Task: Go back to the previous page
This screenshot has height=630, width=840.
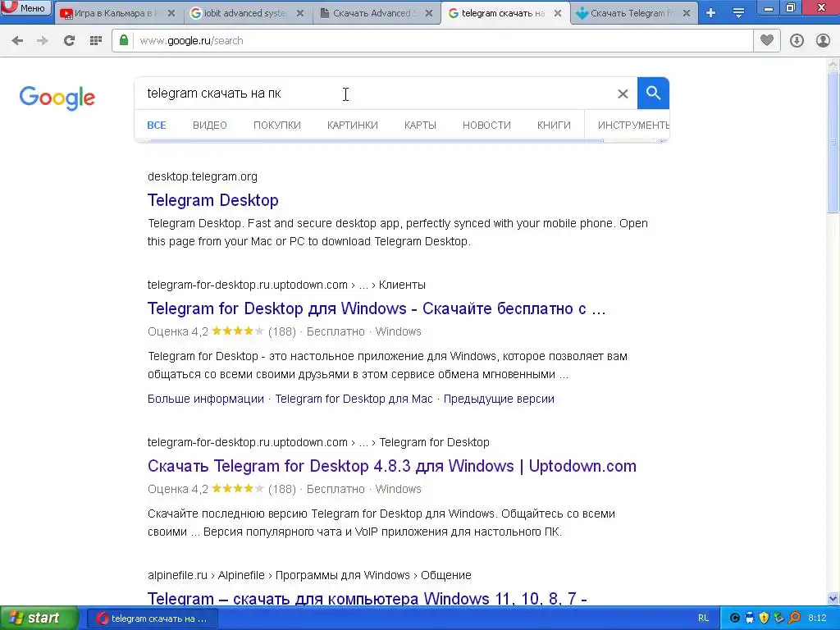Action: pyautogui.click(x=17, y=41)
